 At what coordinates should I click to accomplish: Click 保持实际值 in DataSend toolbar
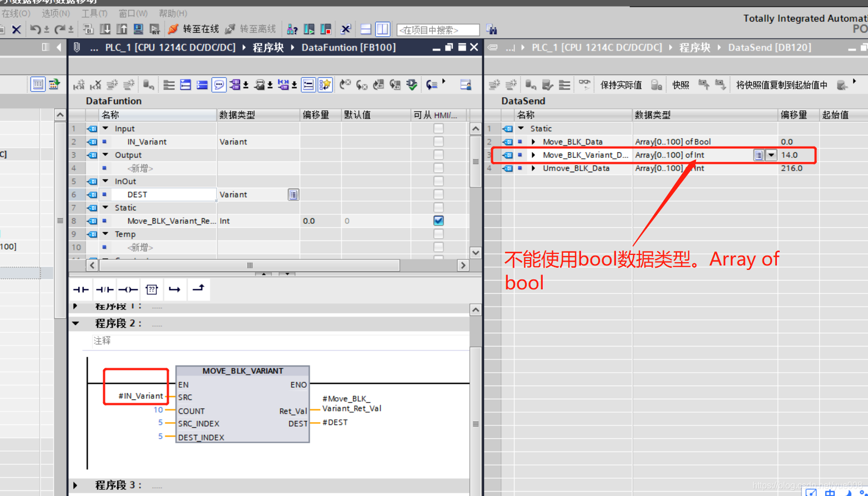pos(621,85)
